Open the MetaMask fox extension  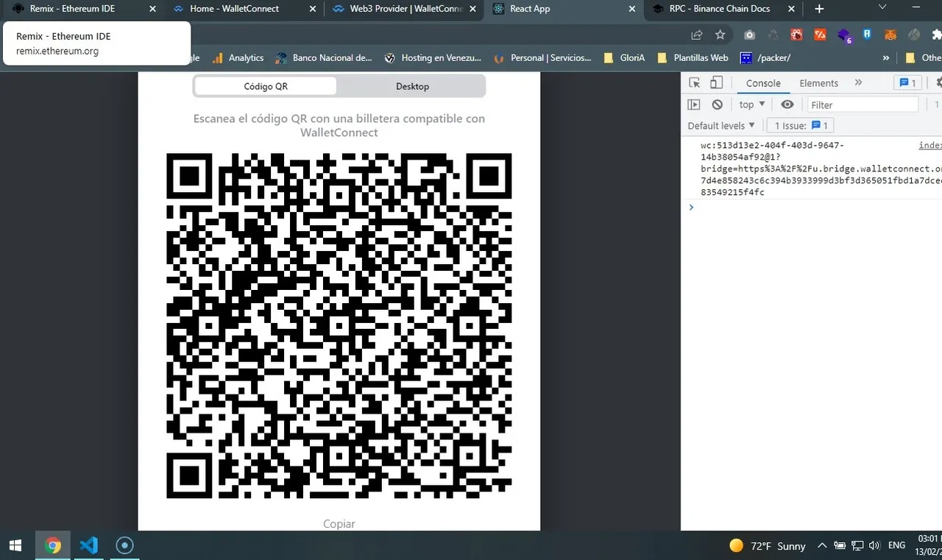tap(890, 35)
